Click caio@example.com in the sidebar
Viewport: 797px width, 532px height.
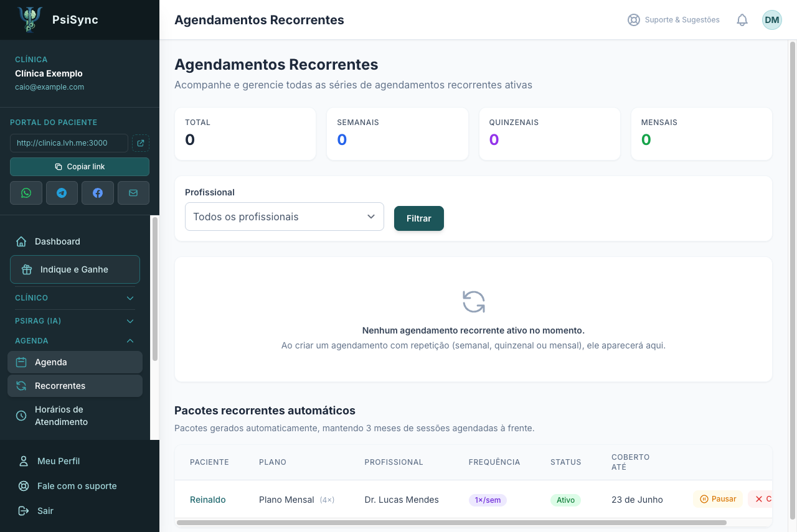tap(49, 87)
